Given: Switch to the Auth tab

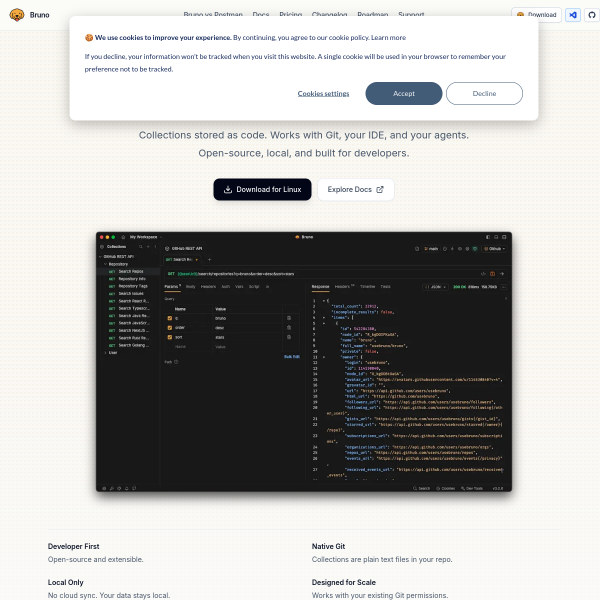Looking at the screenshot, I should [226, 287].
